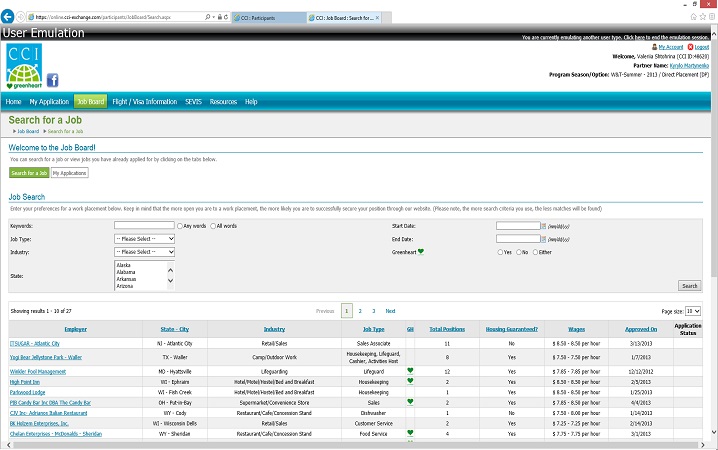Click the browser home icon
Viewport: 718px width, 450px height.
693,17
